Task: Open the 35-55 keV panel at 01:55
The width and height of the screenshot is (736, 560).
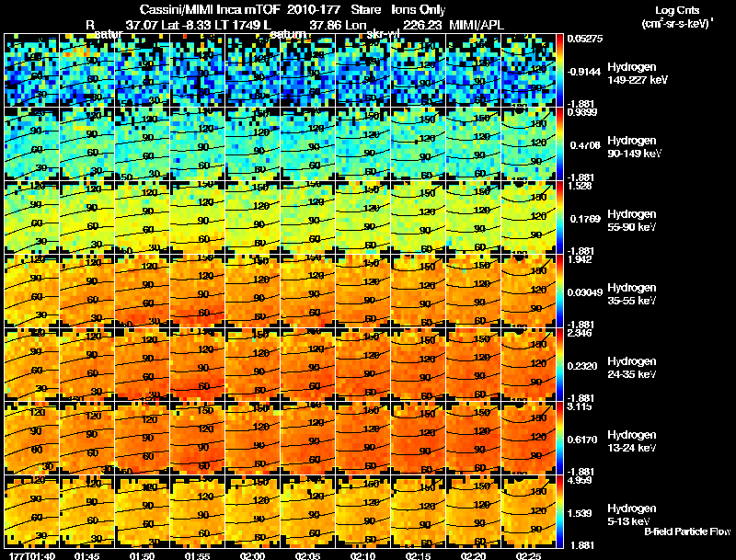Action: point(197,291)
